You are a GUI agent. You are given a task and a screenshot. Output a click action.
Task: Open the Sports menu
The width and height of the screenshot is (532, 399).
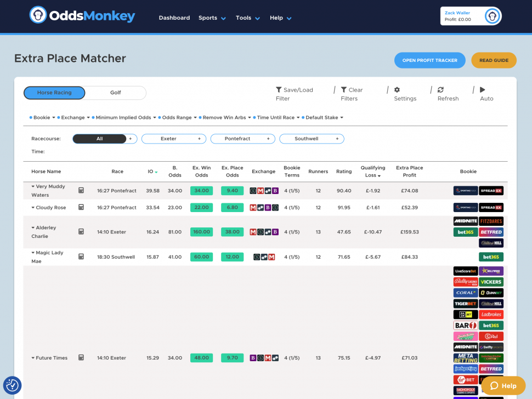coord(212,18)
